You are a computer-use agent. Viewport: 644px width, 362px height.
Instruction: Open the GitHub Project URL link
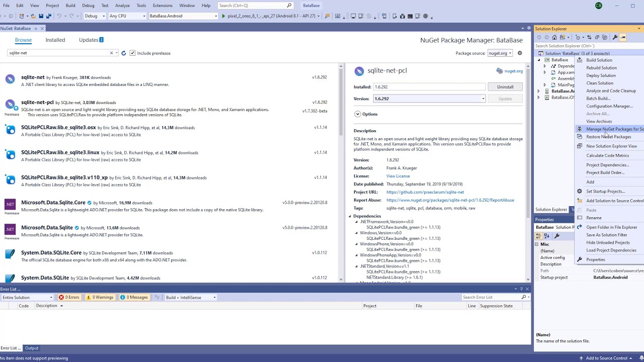pos(425,192)
